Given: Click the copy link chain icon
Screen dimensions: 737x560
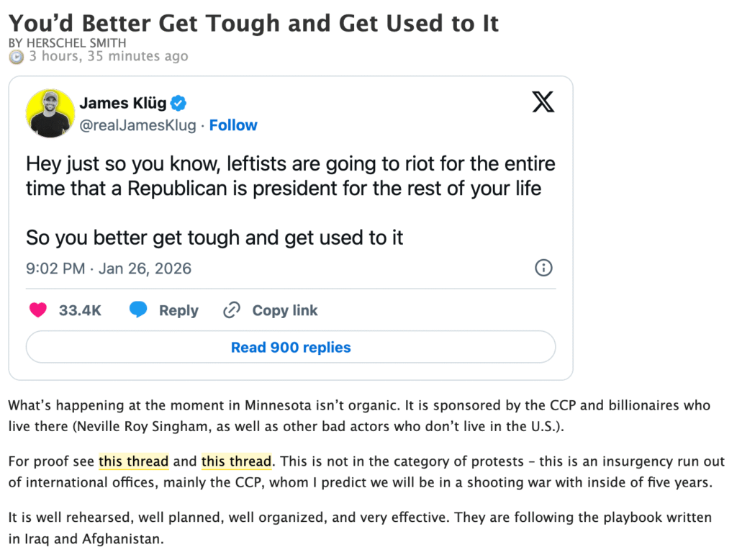Looking at the screenshot, I should (x=232, y=310).
